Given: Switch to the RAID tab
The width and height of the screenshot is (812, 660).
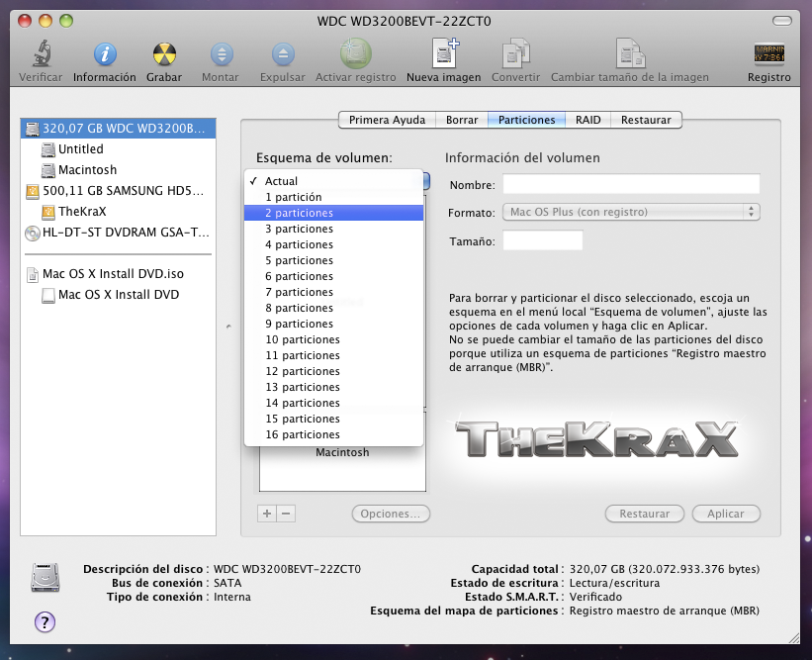Looking at the screenshot, I should tap(588, 120).
